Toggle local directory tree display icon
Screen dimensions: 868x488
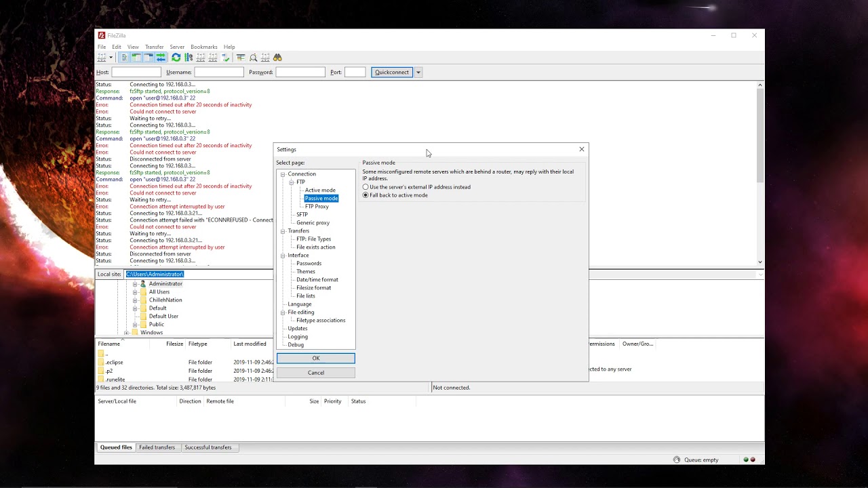tap(136, 58)
